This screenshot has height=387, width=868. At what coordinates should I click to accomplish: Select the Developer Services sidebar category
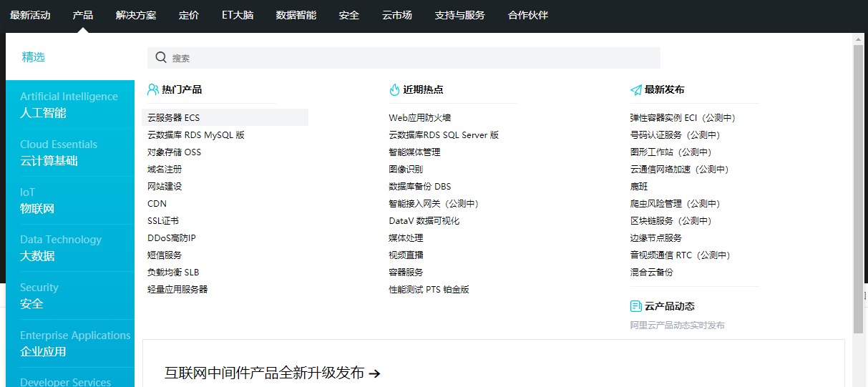pos(70,378)
